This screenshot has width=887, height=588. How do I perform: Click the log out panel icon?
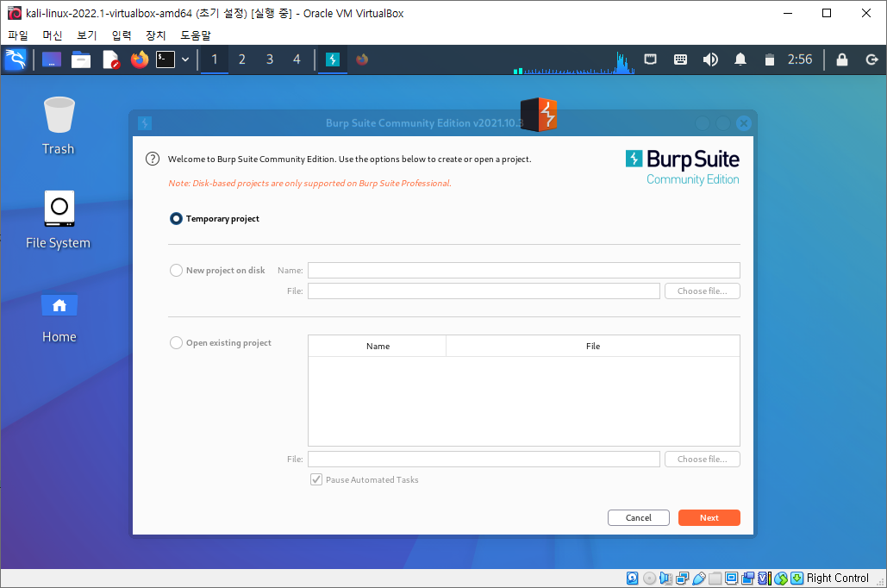click(x=871, y=59)
